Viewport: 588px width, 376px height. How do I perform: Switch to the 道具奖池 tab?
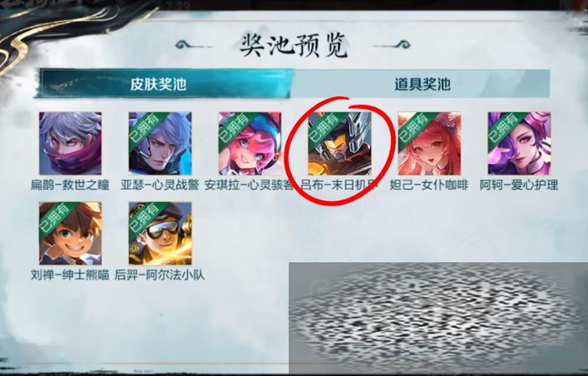(x=422, y=84)
